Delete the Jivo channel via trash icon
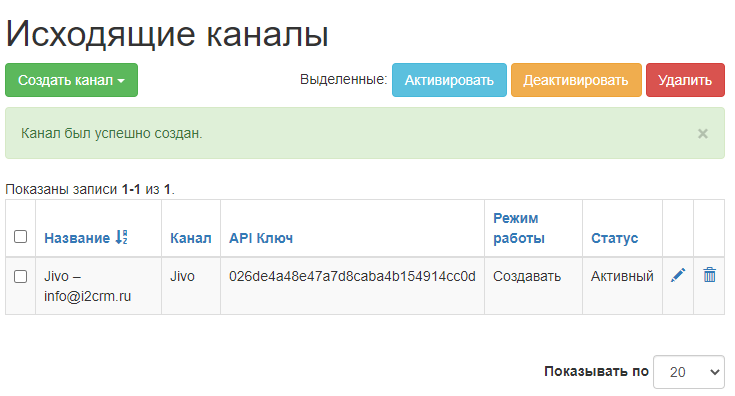735x396 pixels. coord(709,275)
